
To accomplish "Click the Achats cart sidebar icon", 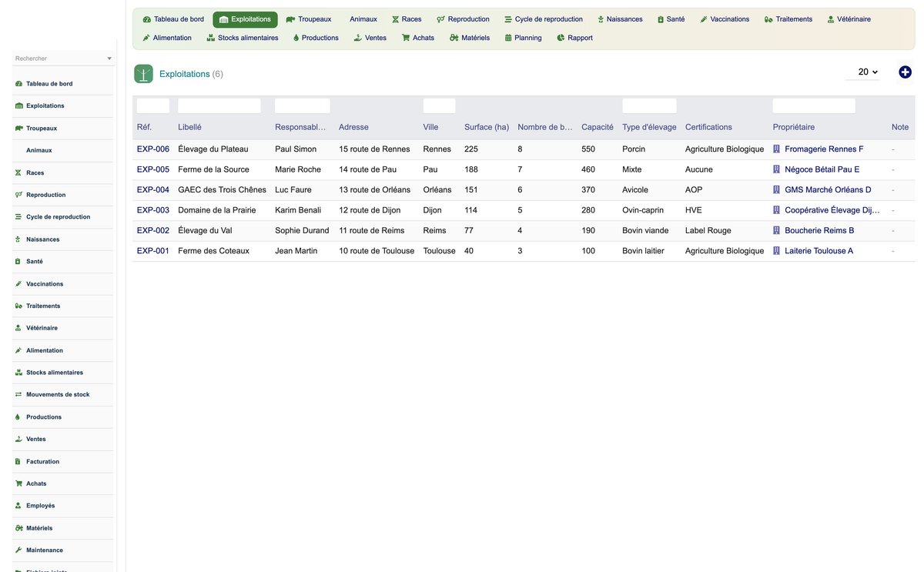I will [18, 483].
